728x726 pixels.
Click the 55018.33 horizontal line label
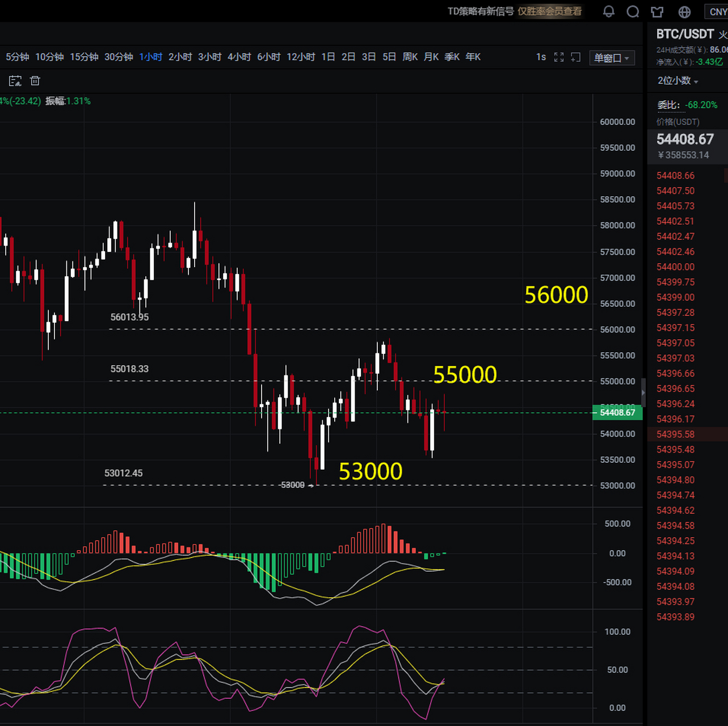click(129, 369)
